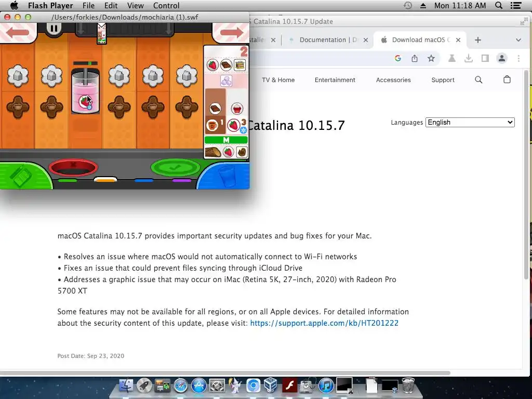Open the View menu

coord(136,5)
